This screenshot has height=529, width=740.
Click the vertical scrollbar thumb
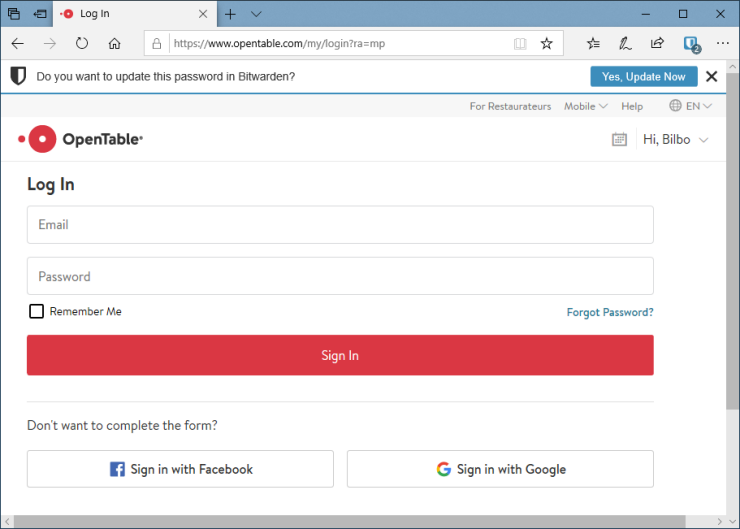point(733,241)
